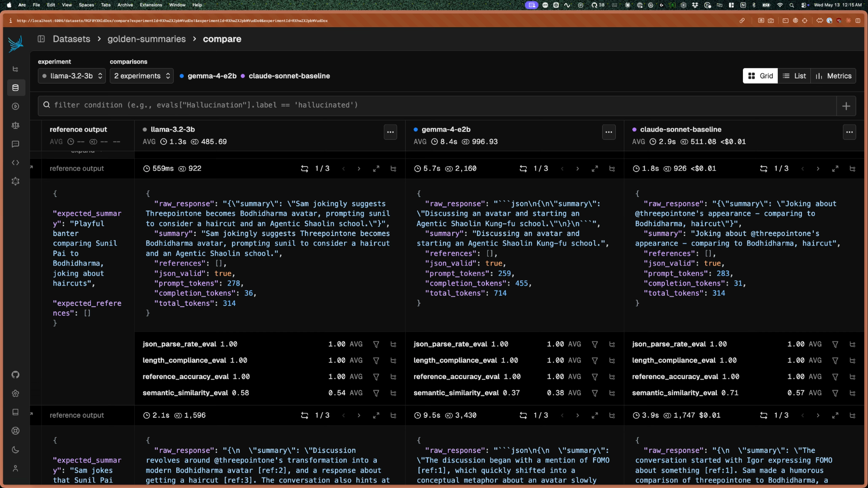
Task: Go to next repetition of 1.8s claude run
Action: coord(818,169)
